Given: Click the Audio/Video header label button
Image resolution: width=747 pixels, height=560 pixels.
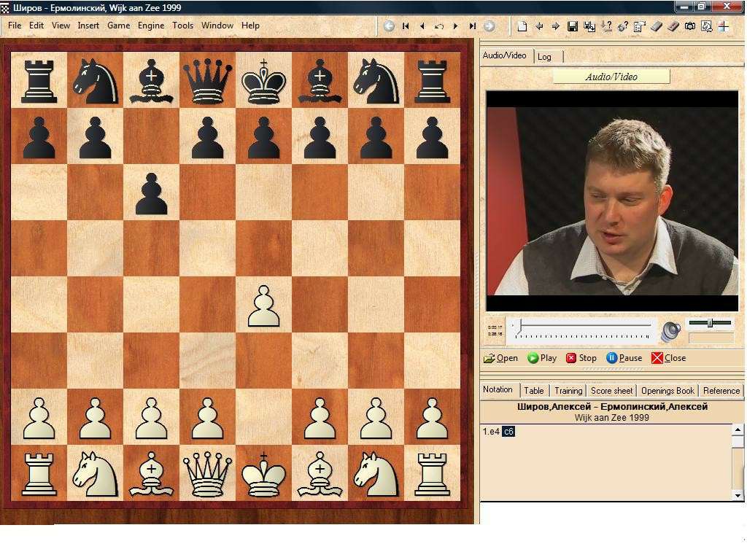Looking at the screenshot, I should click(611, 77).
